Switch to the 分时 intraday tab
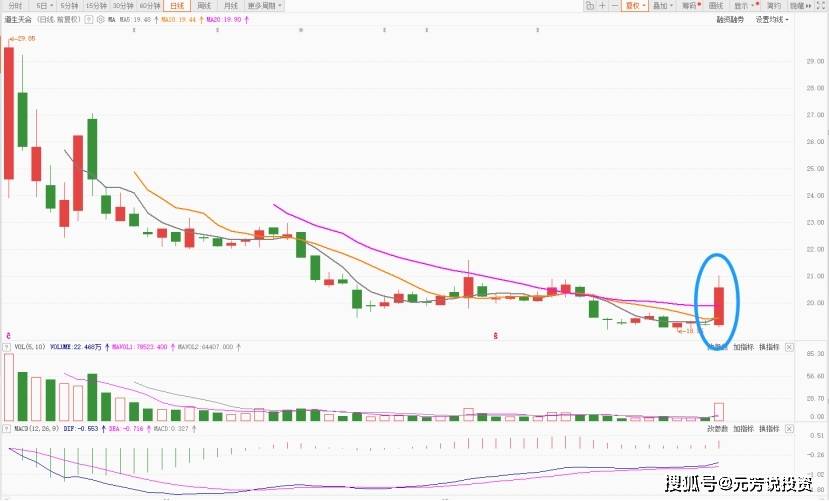Image resolution: width=829 pixels, height=501 pixels. click(x=15, y=6)
